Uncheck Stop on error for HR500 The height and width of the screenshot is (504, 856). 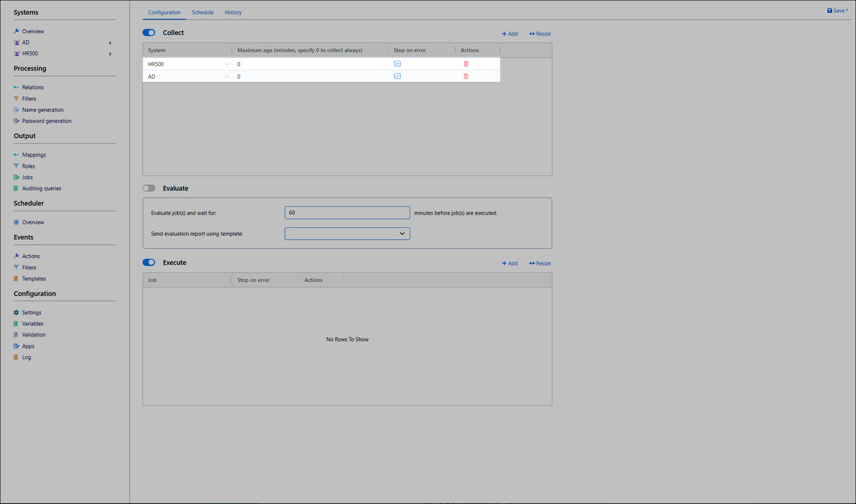pos(397,64)
